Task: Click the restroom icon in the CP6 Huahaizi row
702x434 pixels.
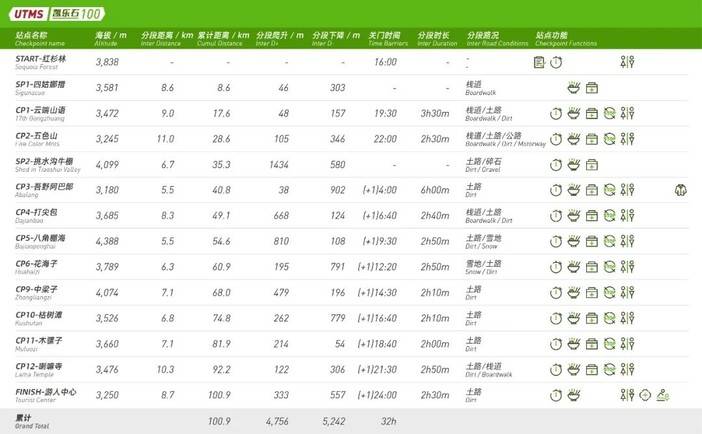Action: click(x=627, y=266)
